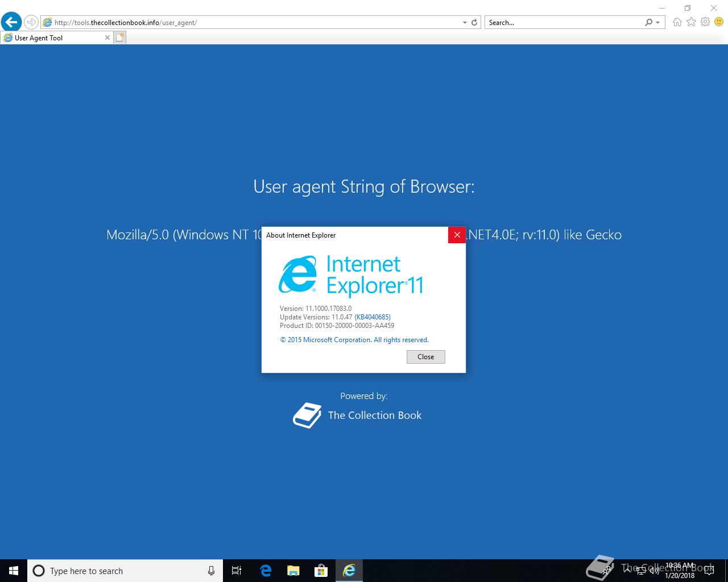Viewport: 728px width, 582px height.
Task: Open the Action Center notification icon
Action: click(x=709, y=571)
